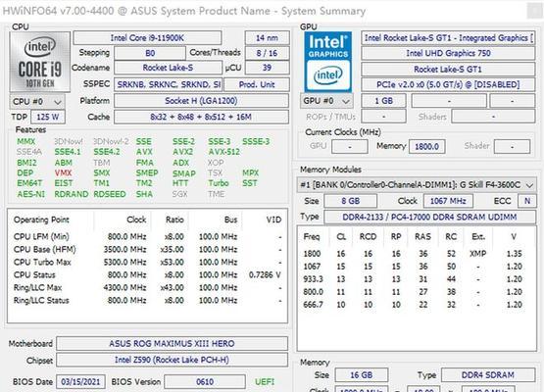This screenshot has width=544, height=392.
Task: Click the Intel Core i9 CPU logo
Action: [40, 62]
